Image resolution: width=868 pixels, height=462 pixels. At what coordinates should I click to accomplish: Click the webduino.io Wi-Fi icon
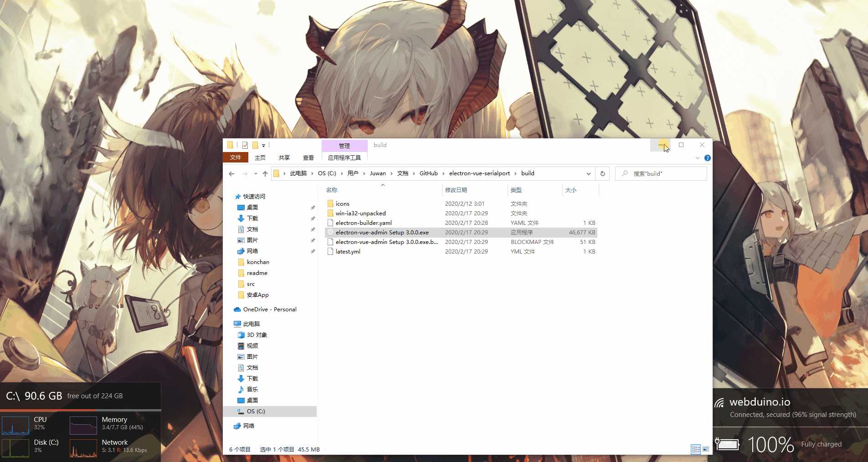[x=719, y=403]
